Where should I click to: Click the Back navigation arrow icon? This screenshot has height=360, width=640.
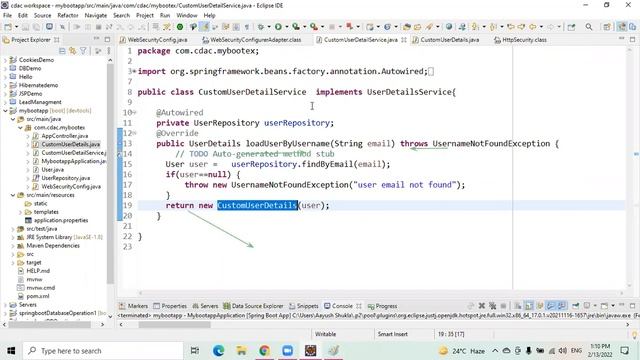pyautogui.click(x=533, y=27)
